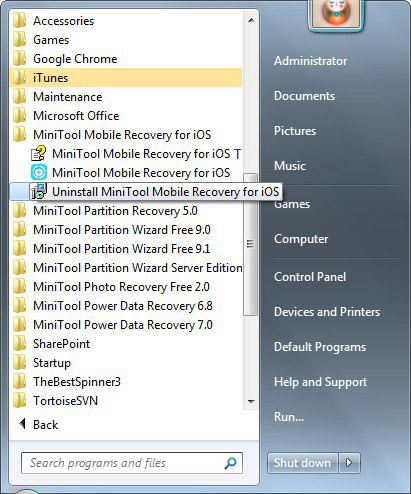The height and width of the screenshot is (494, 411).
Task: Click the Back arrow triangle
Action: click(x=22, y=424)
